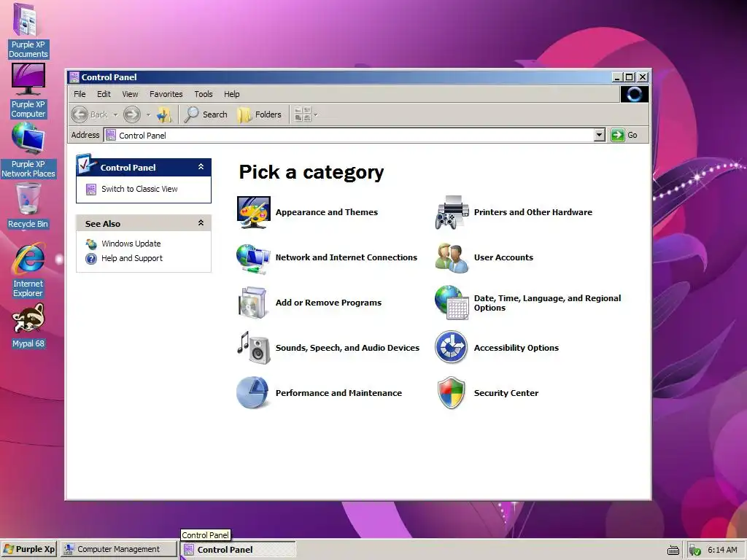Click the Forward arrow toolbar button
The image size is (747, 560).
(132, 114)
